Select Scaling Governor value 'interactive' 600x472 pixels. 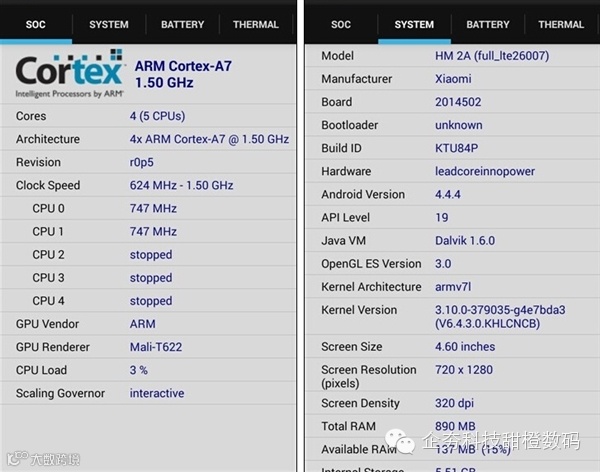pyautogui.click(x=157, y=393)
